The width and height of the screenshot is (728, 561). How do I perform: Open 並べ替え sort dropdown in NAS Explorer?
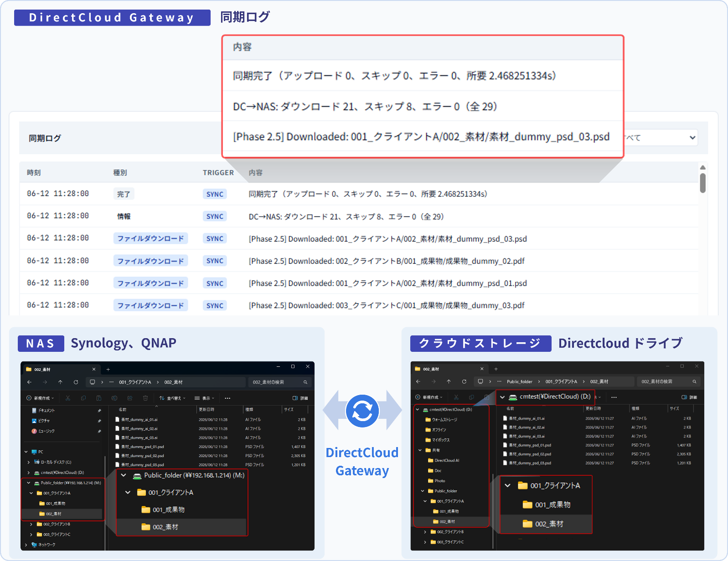click(x=172, y=398)
